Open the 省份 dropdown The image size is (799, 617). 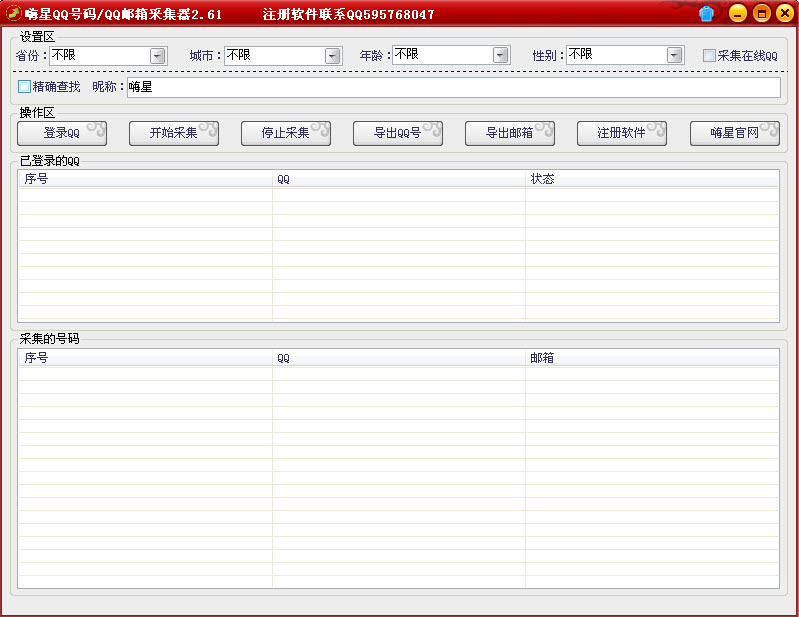pyautogui.click(x=158, y=56)
